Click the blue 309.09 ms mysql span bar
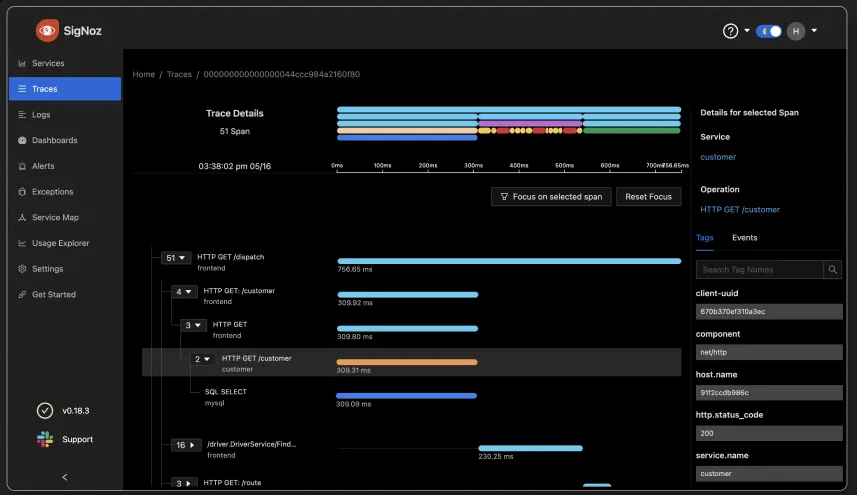Image resolution: width=857 pixels, height=495 pixels. pos(406,396)
